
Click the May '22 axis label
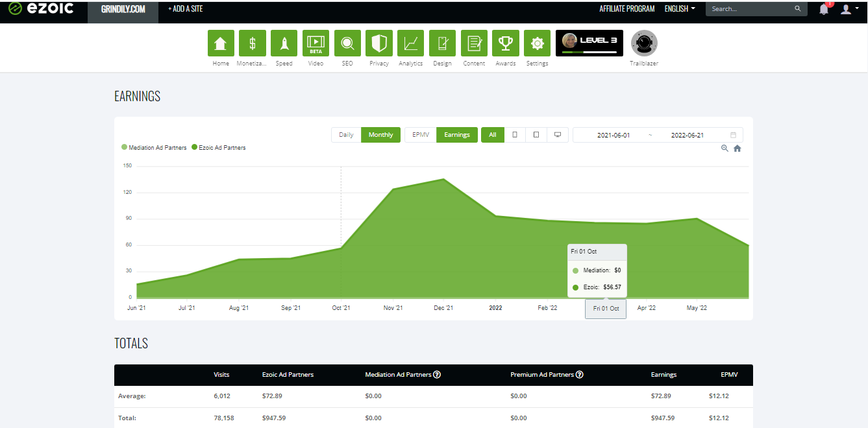click(697, 308)
